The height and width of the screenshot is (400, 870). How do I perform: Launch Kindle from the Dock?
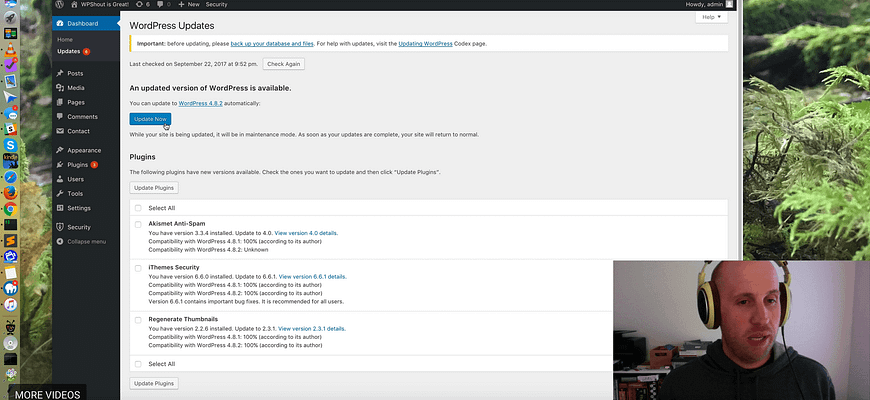click(x=11, y=161)
